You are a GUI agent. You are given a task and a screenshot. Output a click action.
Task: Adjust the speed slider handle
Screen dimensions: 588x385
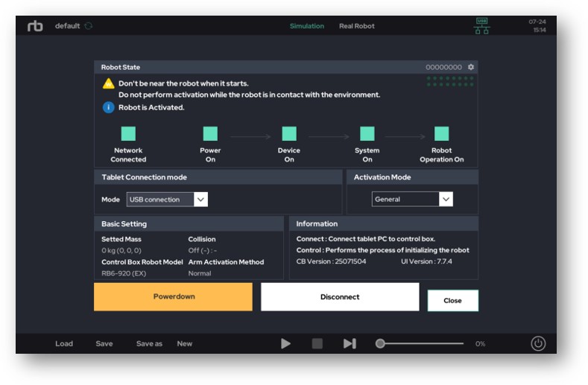coord(380,343)
